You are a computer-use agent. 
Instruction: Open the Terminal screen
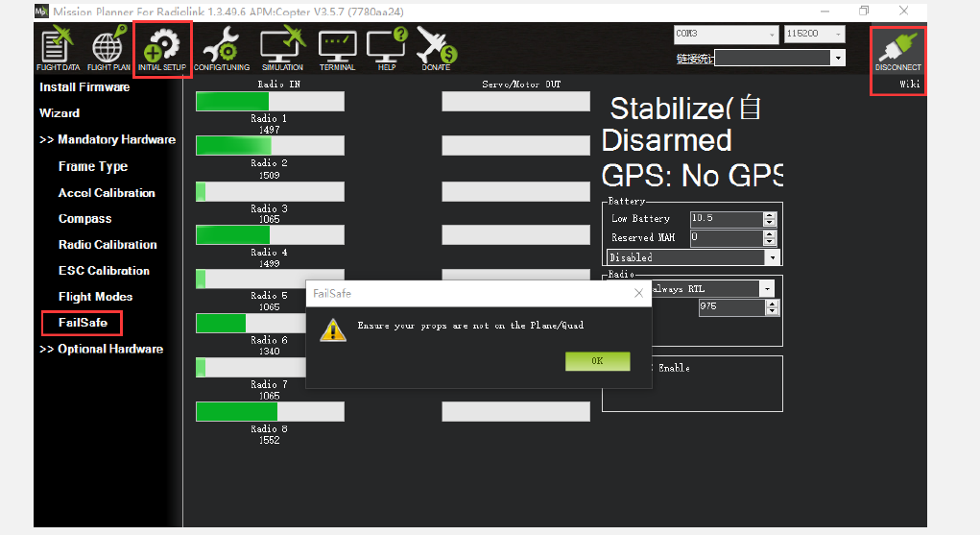click(x=337, y=48)
